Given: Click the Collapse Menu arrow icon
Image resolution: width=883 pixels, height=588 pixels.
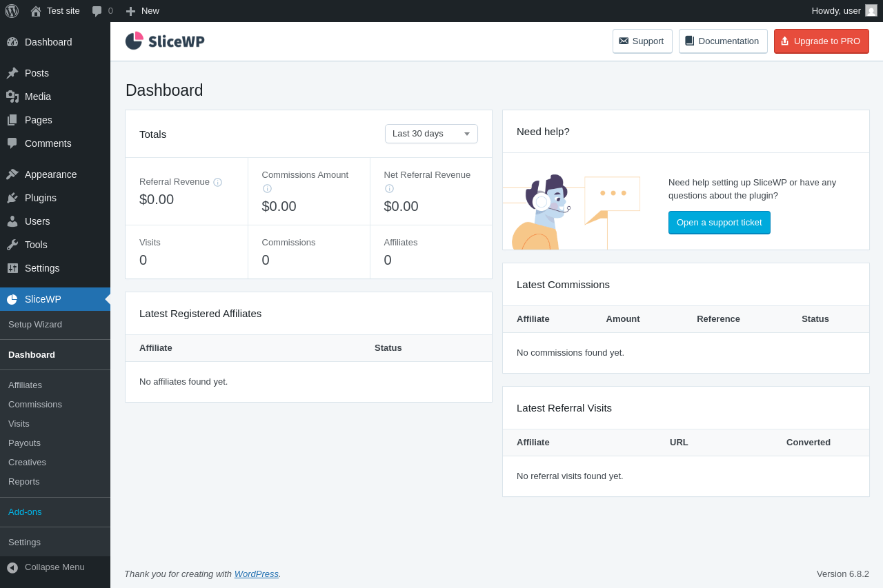Looking at the screenshot, I should 12,567.
